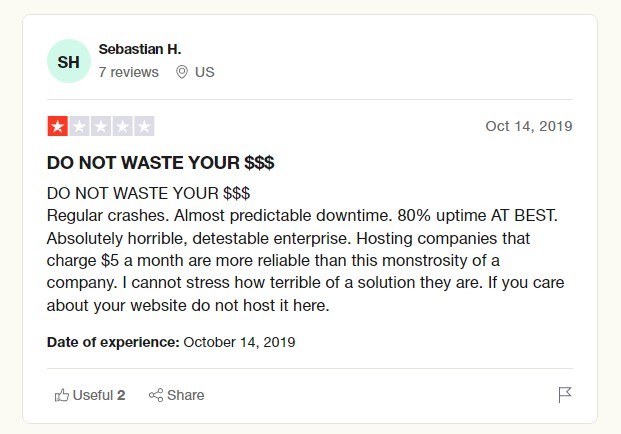Image resolution: width=621 pixels, height=434 pixels.
Task: Click the second grey star
Action: tap(79, 127)
